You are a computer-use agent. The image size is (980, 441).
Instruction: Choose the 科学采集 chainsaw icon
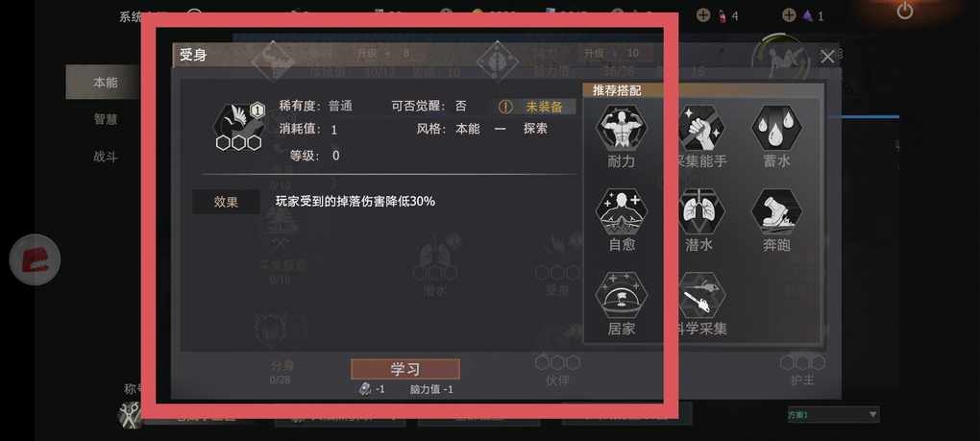tap(700, 296)
